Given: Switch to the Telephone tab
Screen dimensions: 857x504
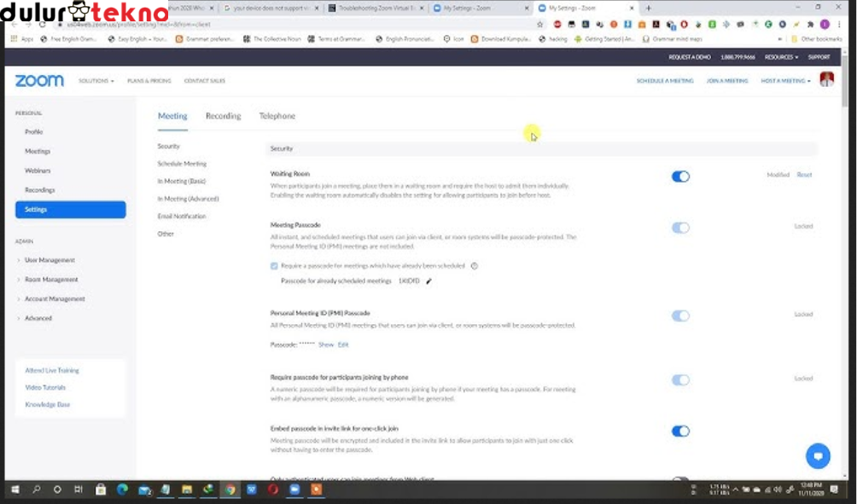Looking at the screenshot, I should coord(277,116).
